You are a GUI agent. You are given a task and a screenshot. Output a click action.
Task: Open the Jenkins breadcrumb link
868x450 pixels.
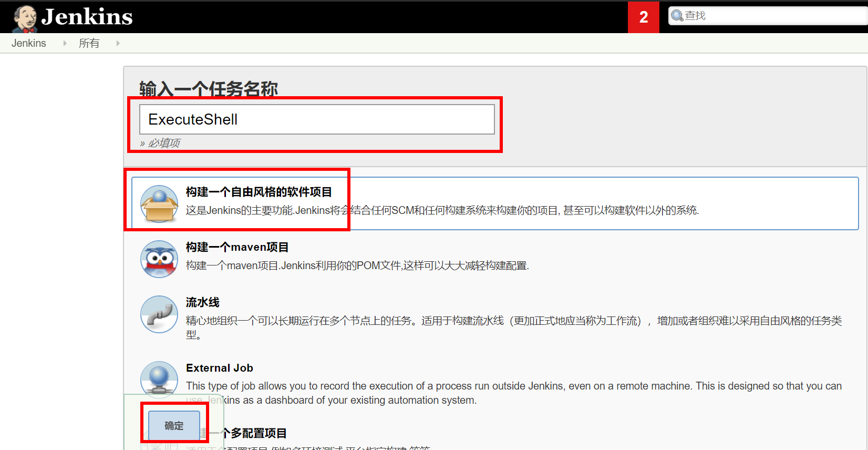[x=29, y=43]
